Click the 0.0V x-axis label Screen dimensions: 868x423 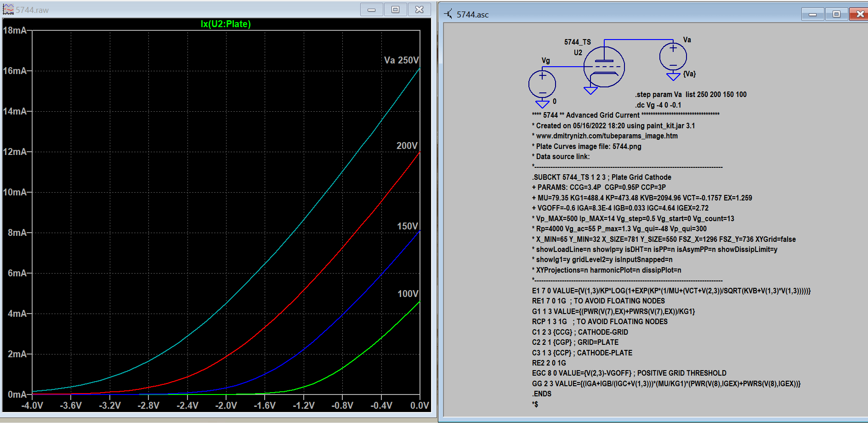[420, 406]
